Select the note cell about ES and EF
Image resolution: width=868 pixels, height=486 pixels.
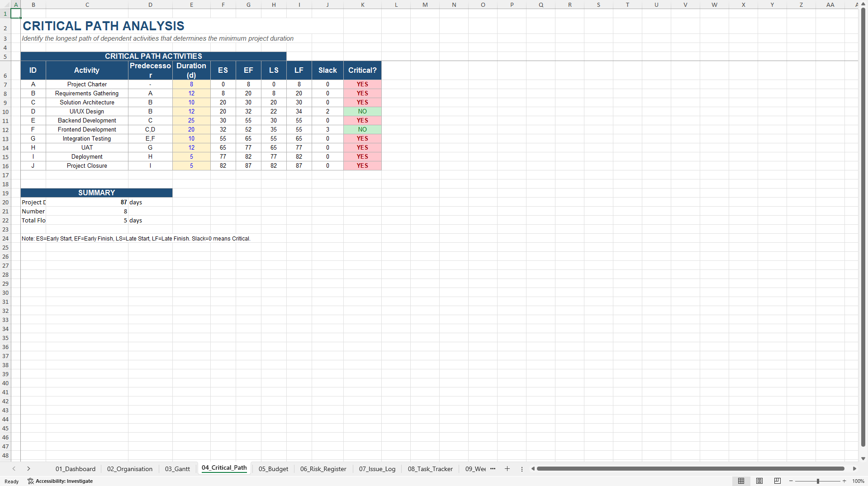(136, 238)
